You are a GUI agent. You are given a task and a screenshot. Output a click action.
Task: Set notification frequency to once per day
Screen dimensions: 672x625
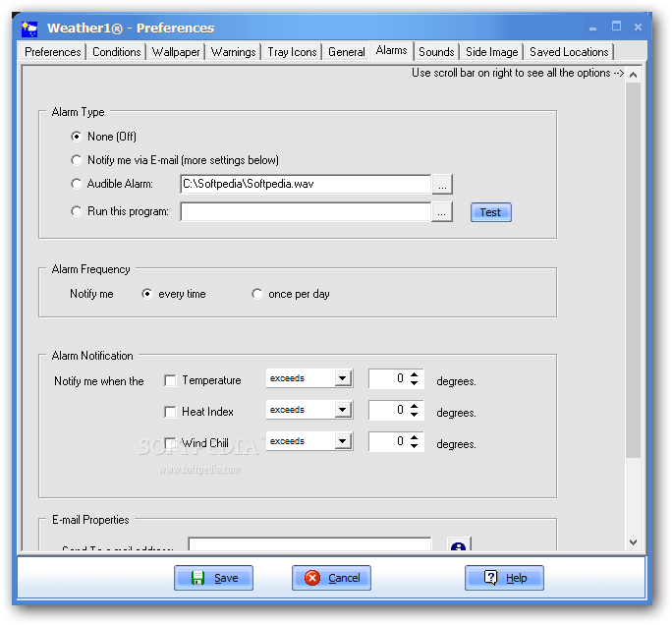pos(256,294)
